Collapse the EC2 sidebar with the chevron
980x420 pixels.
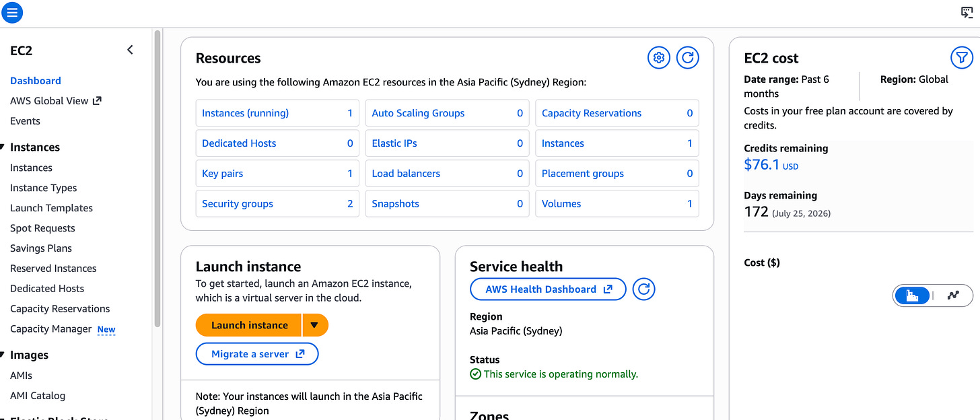pyautogui.click(x=130, y=49)
